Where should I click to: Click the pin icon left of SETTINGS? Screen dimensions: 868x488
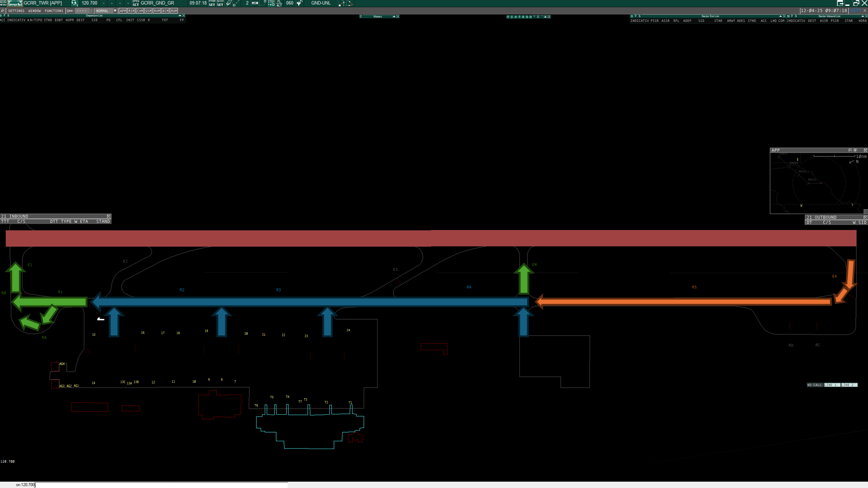pos(3,11)
